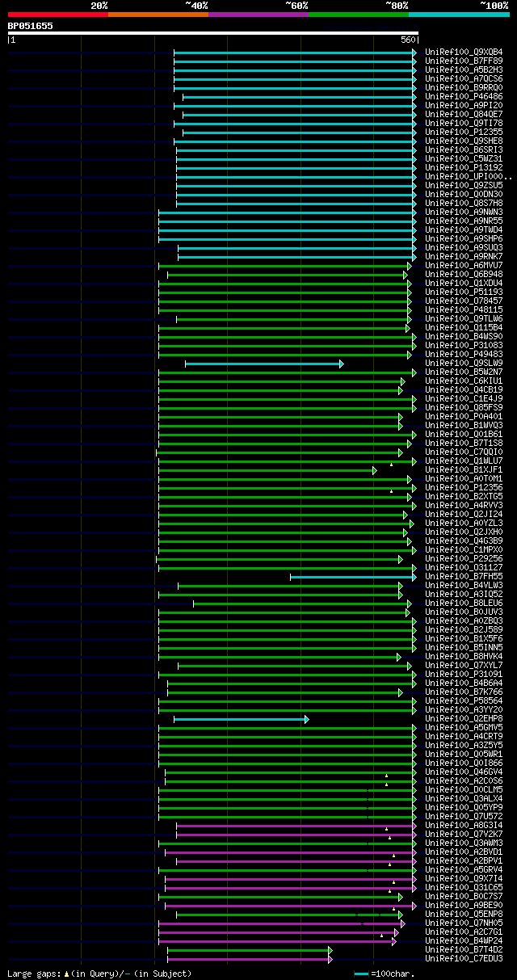The width and height of the screenshot is (517, 980).
Task: Select the UniRef100_B0C7S7 label
Action: click(x=464, y=897)
